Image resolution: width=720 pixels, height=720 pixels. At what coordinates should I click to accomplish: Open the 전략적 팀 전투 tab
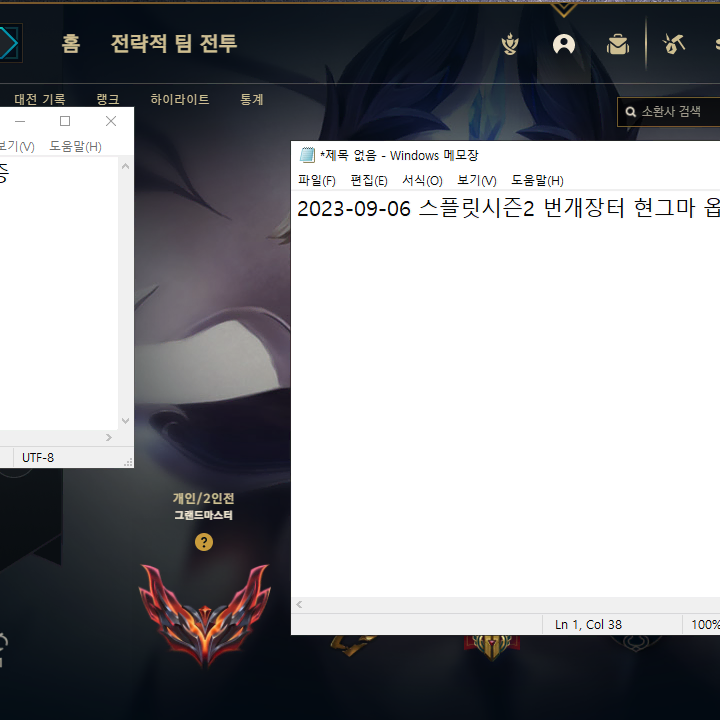pyautogui.click(x=174, y=44)
